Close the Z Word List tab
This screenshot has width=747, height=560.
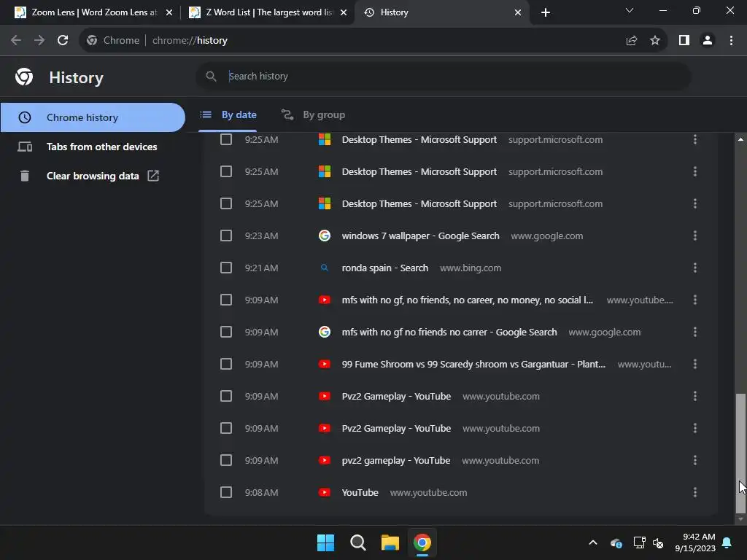pyautogui.click(x=344, y=12)
